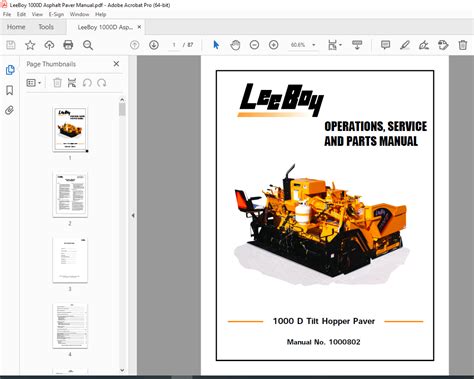
Task: Open the E-Sign menu
Action: pyautogui.click(x=56, y=14)
